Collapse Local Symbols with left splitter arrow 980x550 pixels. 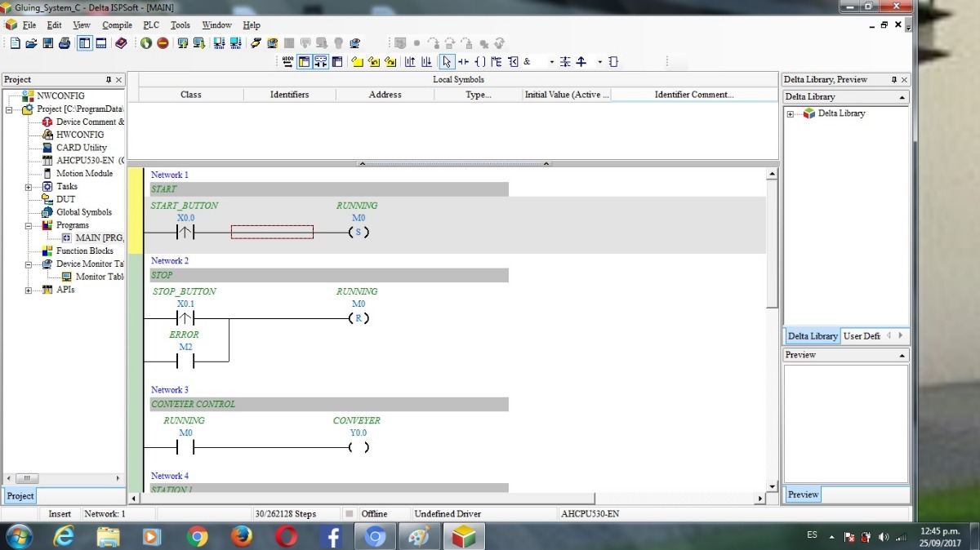363,163
